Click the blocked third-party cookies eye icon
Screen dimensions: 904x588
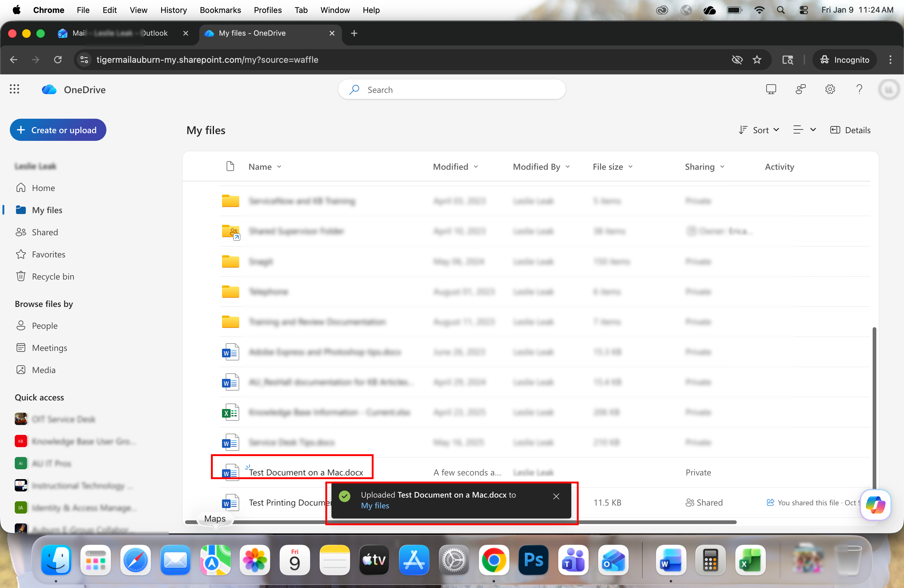pos(737,60)
